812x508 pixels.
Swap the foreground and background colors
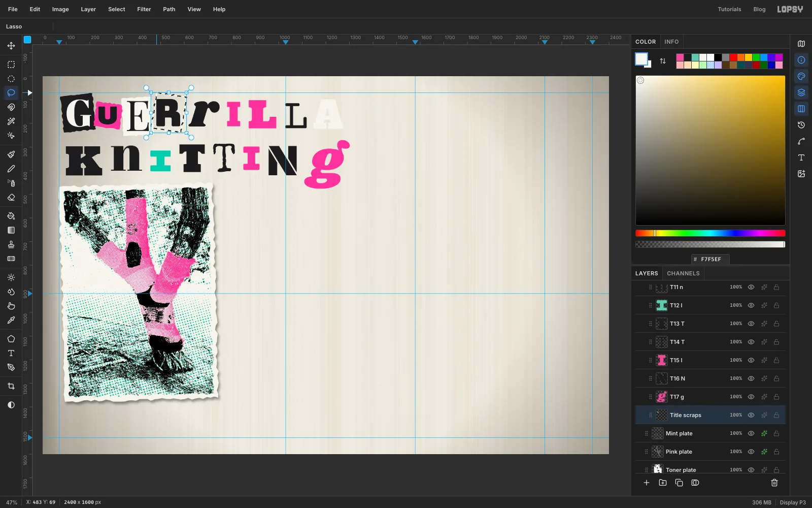(x=663, y=61)
